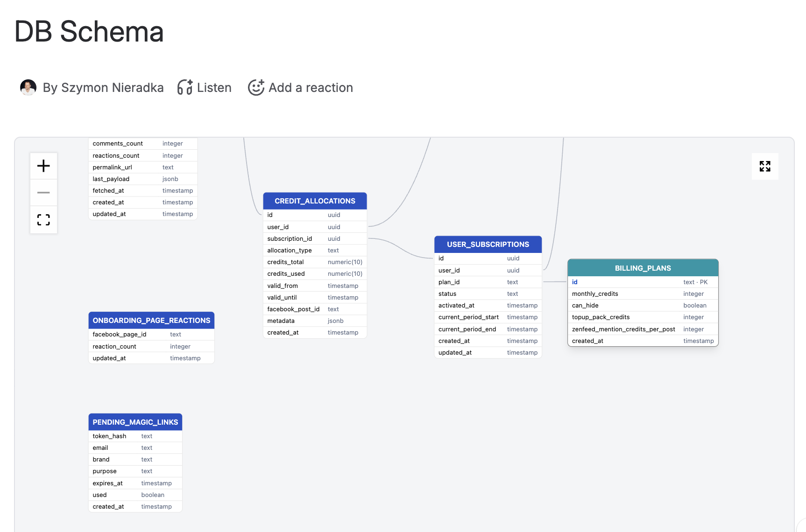The image size is (806, 532).
Task: Click user_id row in USER_SUBSCRIPTIONS
Action: coord(488,270)
